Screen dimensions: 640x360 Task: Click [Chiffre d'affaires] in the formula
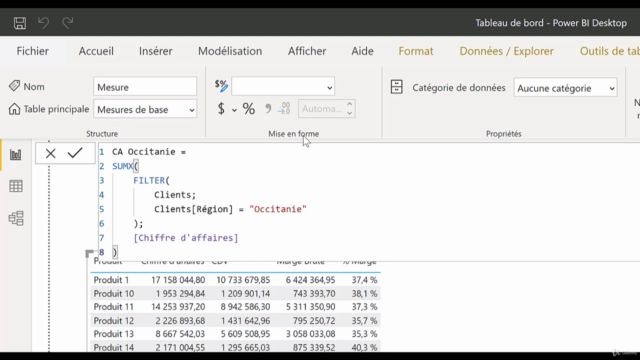[x=186, y=238]
